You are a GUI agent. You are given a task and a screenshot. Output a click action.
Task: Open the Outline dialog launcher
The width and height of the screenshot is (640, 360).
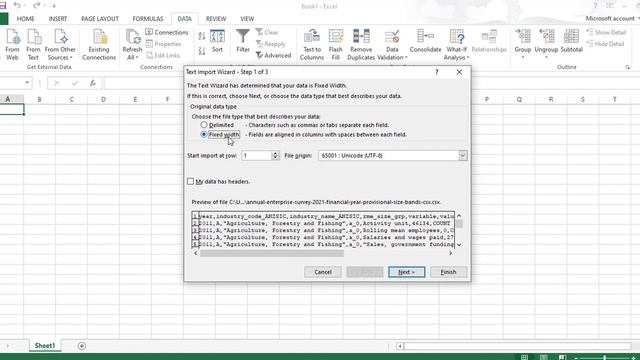pos(628,67)
